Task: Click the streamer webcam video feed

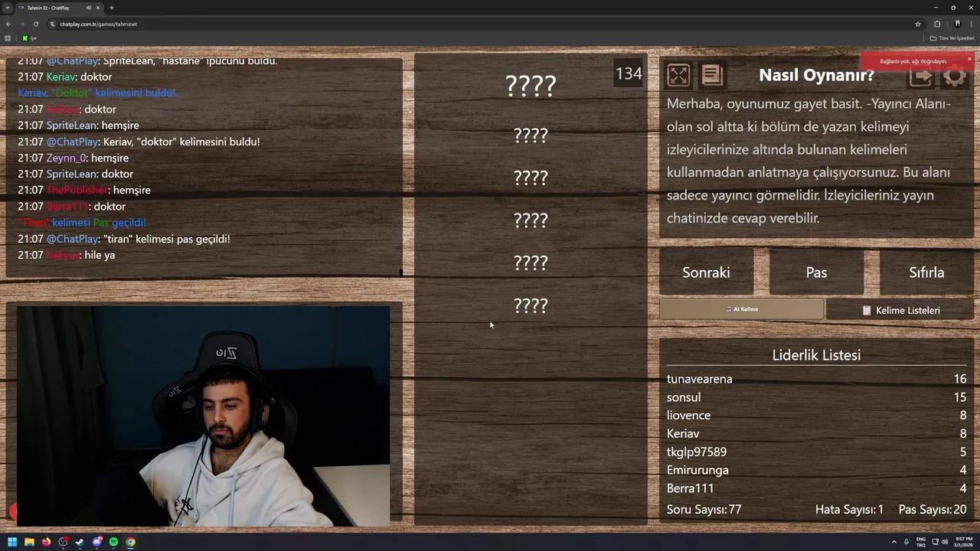Action: [203, 417]
